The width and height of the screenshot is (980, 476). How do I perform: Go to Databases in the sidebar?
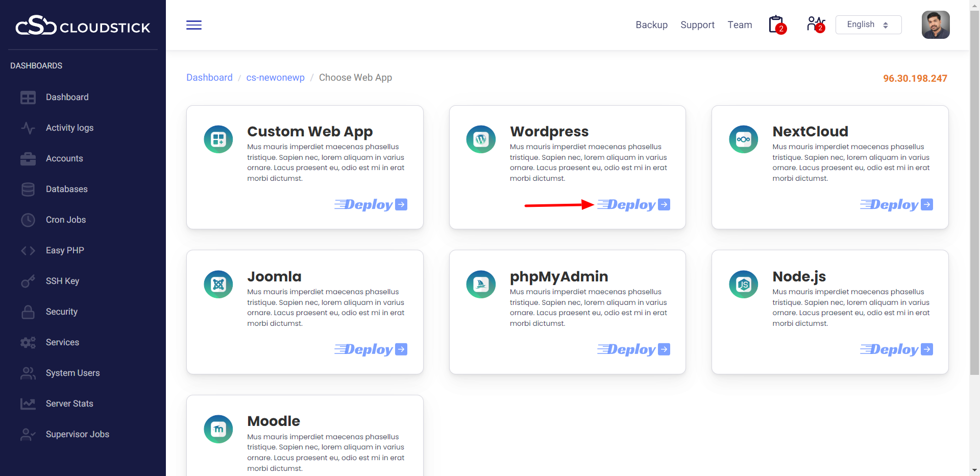click(66, 189)
